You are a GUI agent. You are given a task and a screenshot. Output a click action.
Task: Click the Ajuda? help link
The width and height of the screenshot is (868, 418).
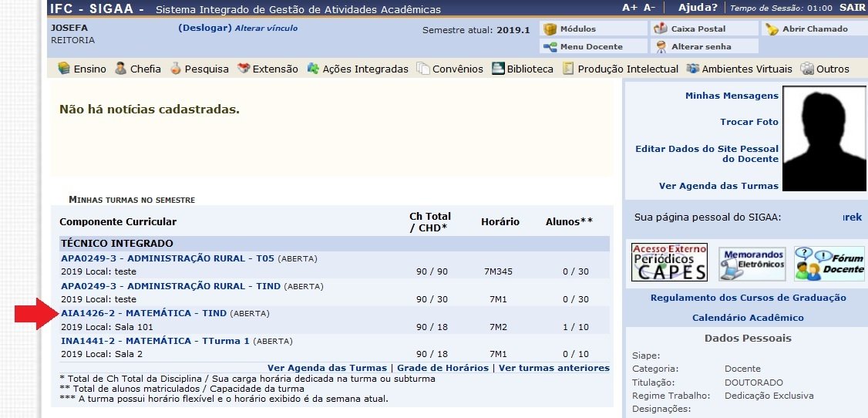tap(698, 7)
